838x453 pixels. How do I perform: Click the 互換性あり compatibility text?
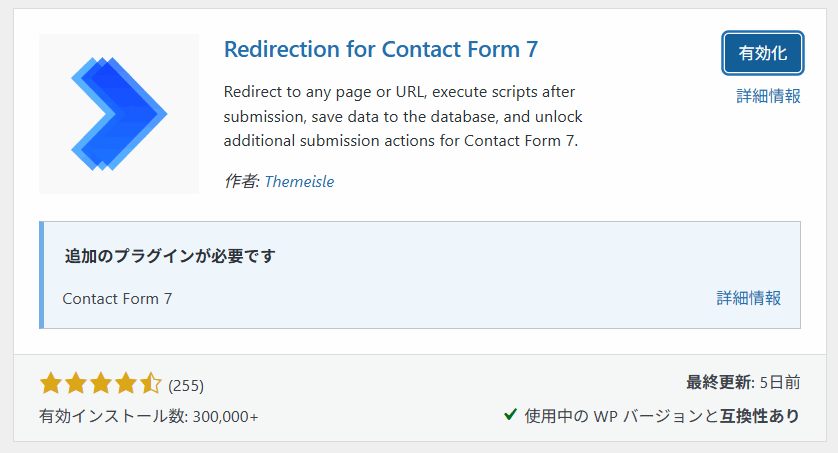759,416
